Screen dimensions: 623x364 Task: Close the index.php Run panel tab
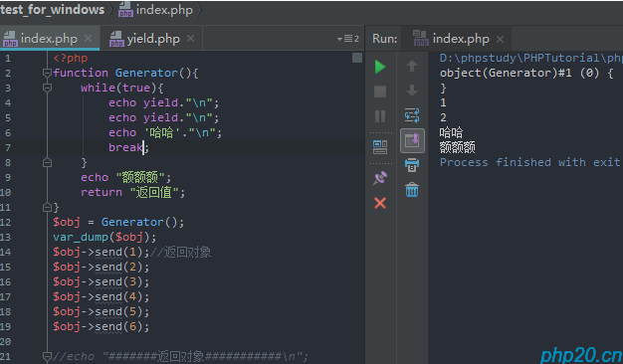pyautogui.click(x=501, y=39)
